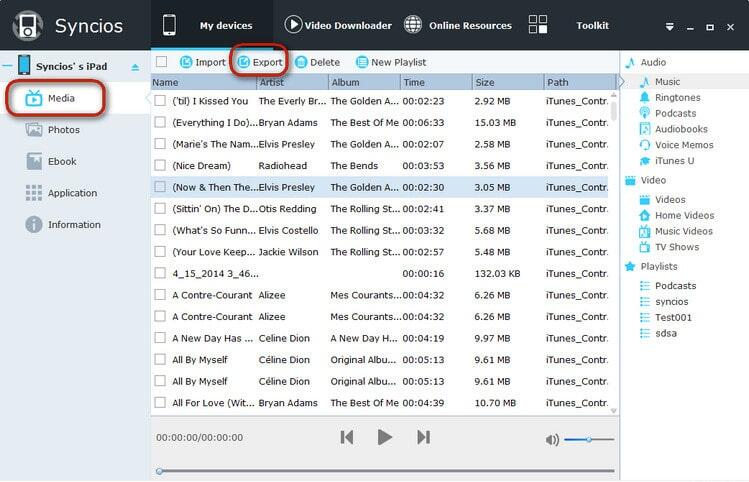The height and width of the screenshot is (482, 749).
Task: Click the eject icon beside Syncios' iPad
Action: (135, 67)
